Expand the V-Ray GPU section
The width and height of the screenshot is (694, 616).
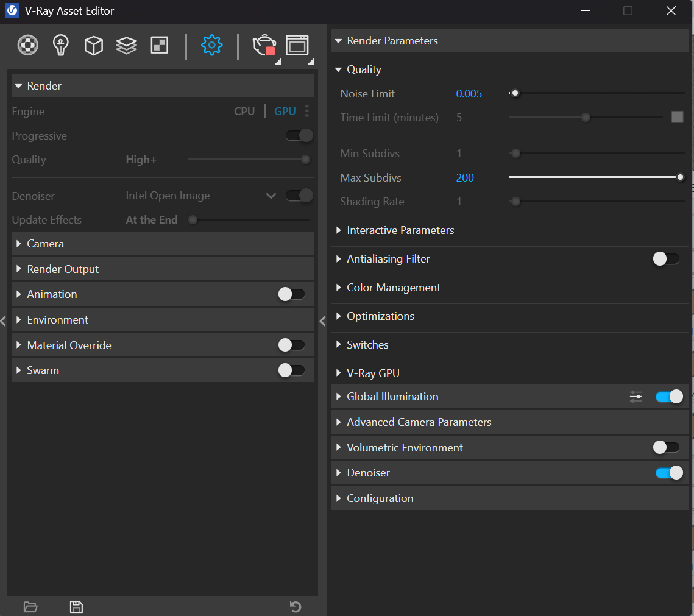(x=509, y=373)
